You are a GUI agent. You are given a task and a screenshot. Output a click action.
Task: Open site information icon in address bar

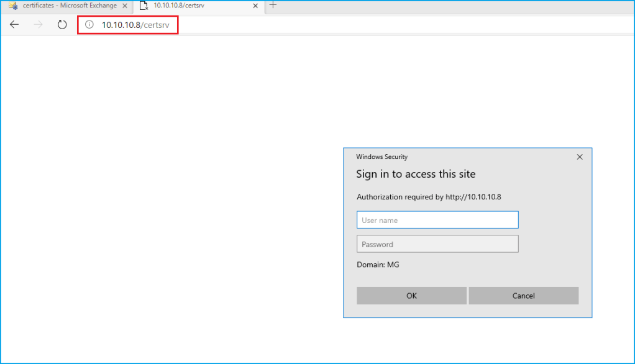89,25
